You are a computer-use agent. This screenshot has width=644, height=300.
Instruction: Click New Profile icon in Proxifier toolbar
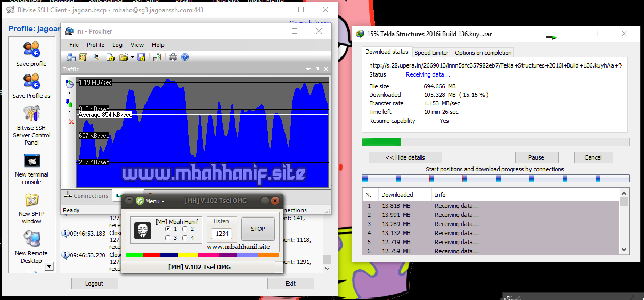[x=110, y=57]
